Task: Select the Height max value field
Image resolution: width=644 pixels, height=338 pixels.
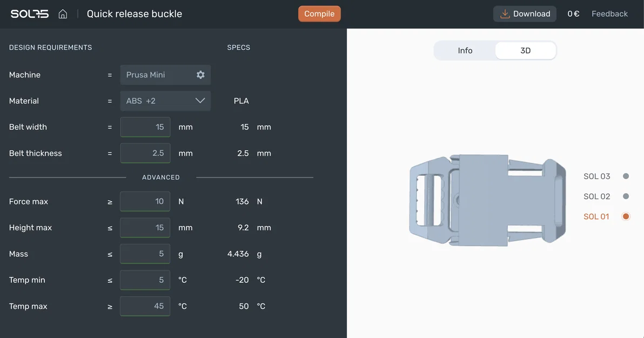Action: 145,227
